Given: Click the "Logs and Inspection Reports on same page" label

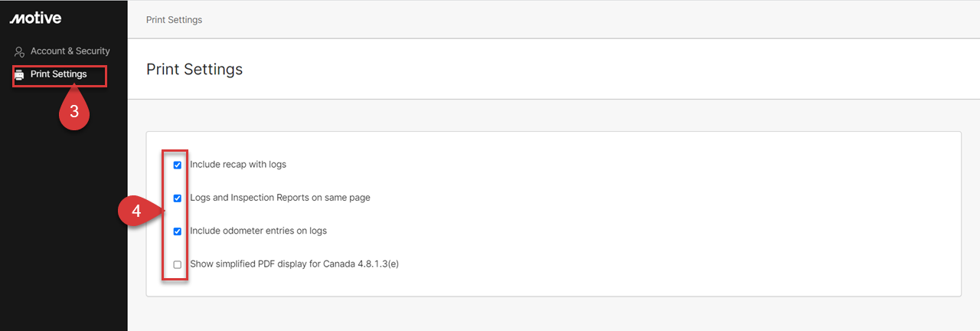Looking at the screenshot, I should click(x=280, y=198).
